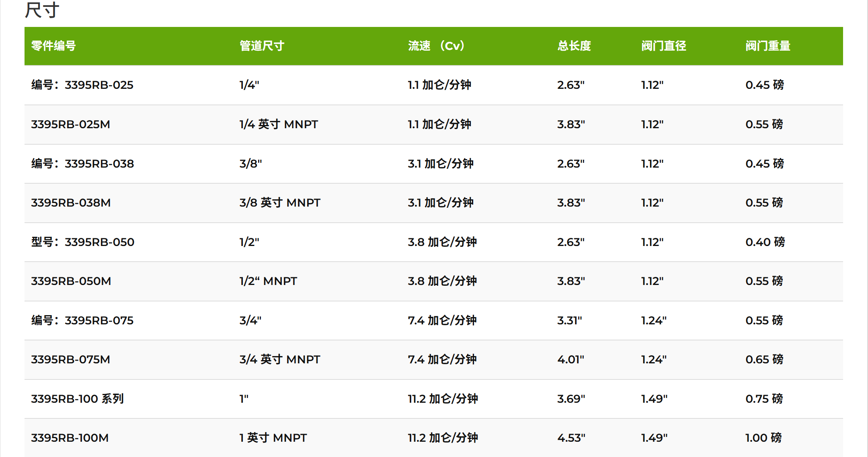Select part number 型号：3395RB-050

82,242
